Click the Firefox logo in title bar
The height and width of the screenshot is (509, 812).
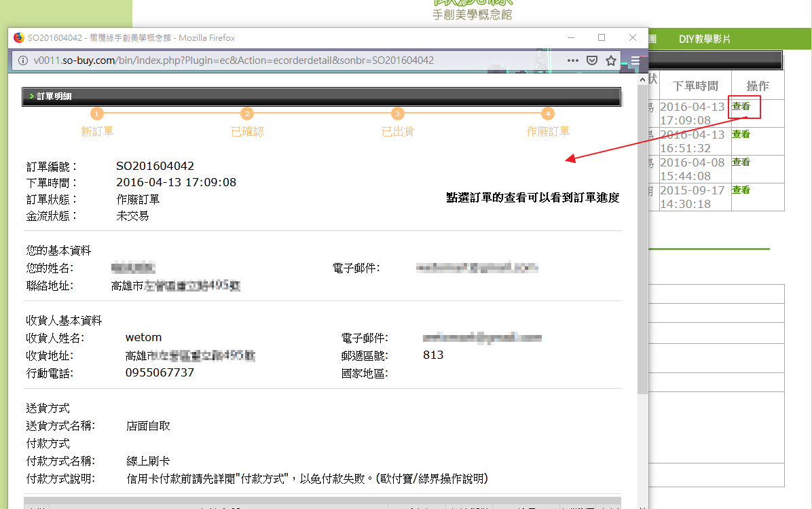pyautogui.click(x=18, y=38)
